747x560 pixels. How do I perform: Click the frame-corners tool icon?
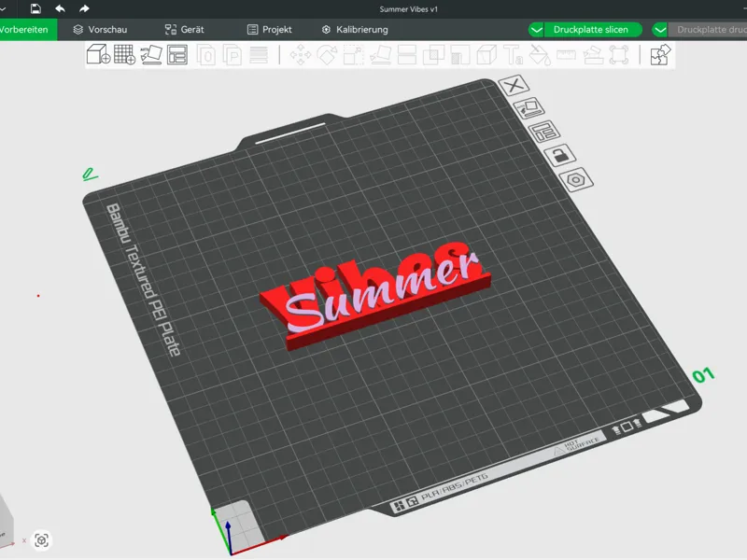tap(619, 55)
